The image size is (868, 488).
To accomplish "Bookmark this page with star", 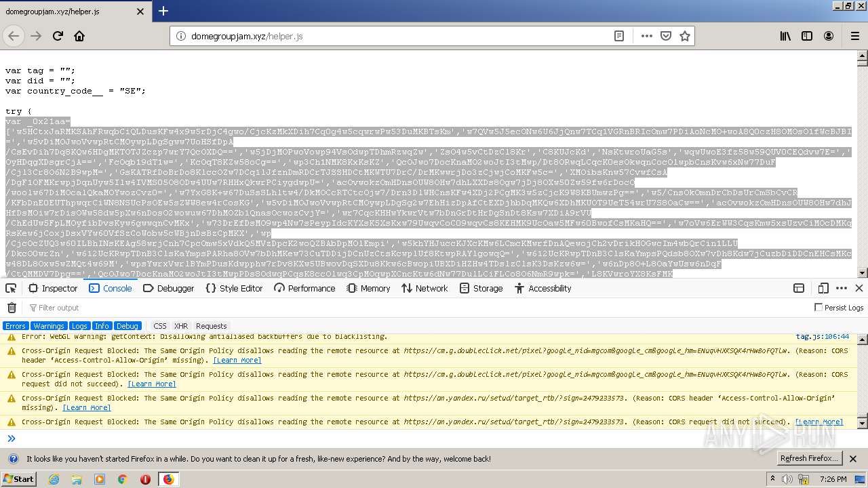I will pos(685,36).
